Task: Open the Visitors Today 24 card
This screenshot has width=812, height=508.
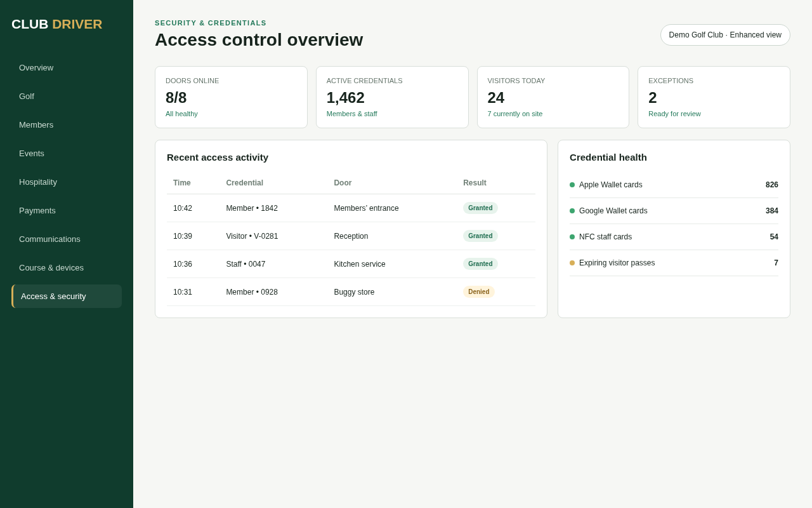Action: click(553, 97)
